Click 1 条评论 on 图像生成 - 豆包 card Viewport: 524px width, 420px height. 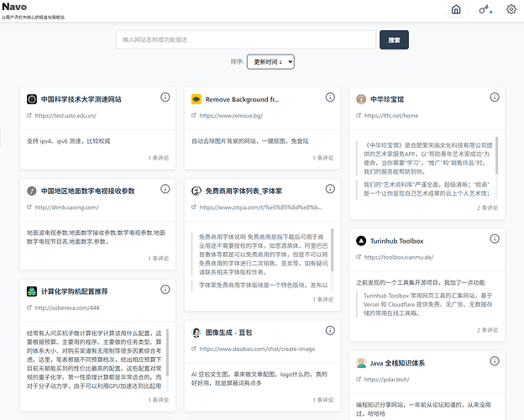point(323,400)
